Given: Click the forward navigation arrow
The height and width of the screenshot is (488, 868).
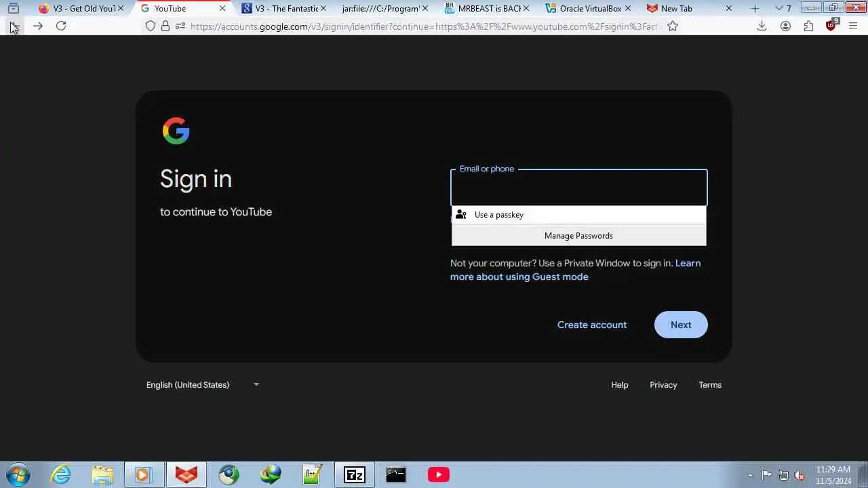Looking at the screenshot, I should coord(38,26).
